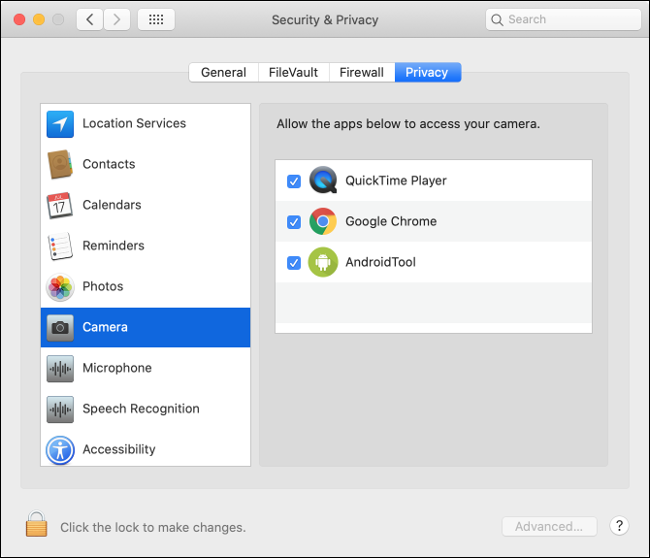Switch to the General tab
The height and width of the screenshot is (558, 650).
tap(224, 73)
